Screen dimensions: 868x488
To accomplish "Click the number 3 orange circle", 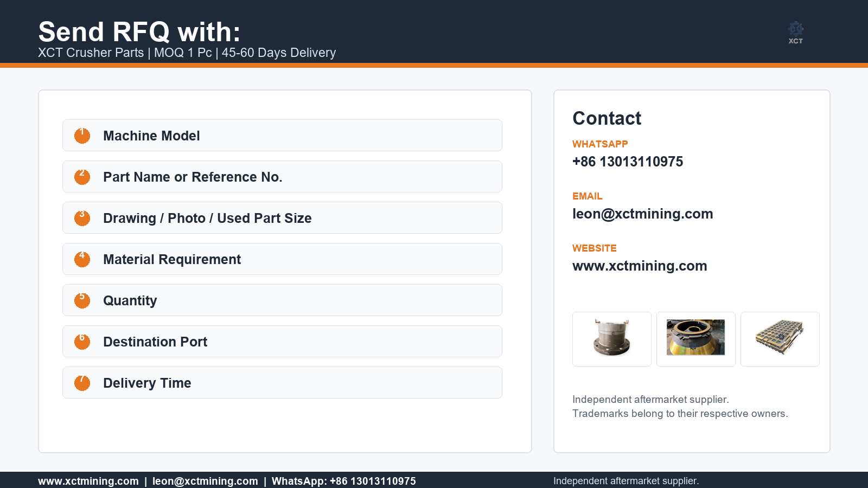I will click(x=82, y=218).
